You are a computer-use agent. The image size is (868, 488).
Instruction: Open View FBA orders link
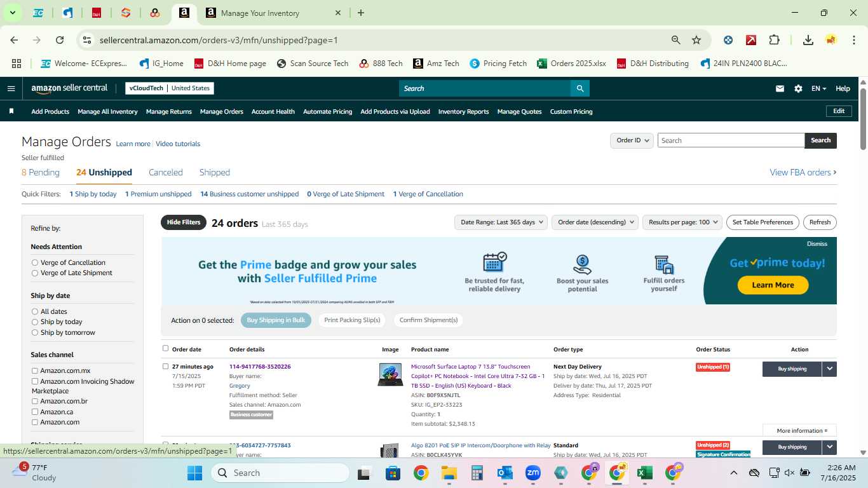click(803, 172)
